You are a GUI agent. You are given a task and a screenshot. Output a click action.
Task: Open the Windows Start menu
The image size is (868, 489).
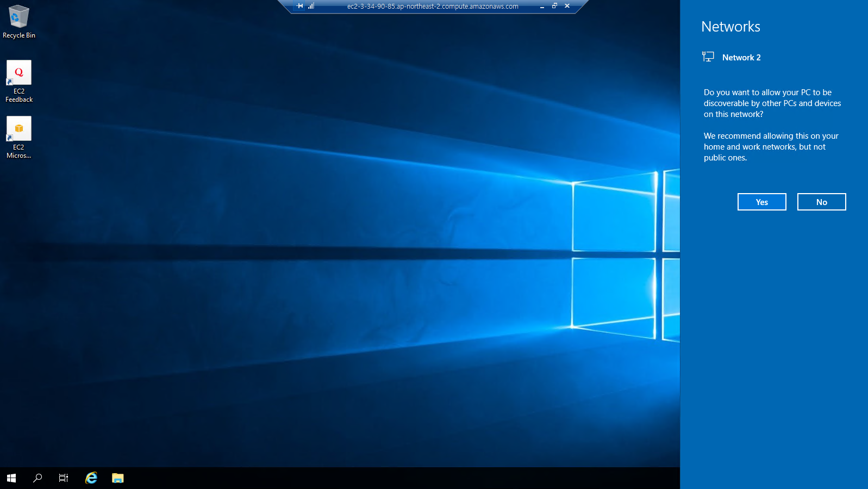click(x=11, y=478)
